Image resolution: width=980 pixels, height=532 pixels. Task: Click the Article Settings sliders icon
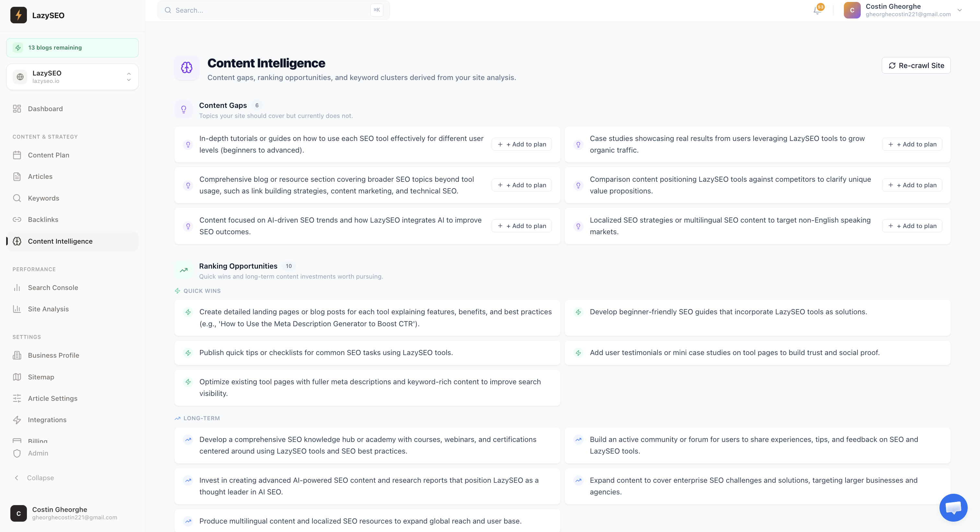(17, 398)
